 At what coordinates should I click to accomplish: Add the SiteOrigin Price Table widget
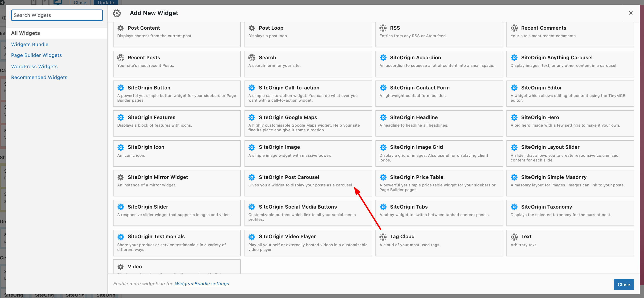tap(439, 183)
